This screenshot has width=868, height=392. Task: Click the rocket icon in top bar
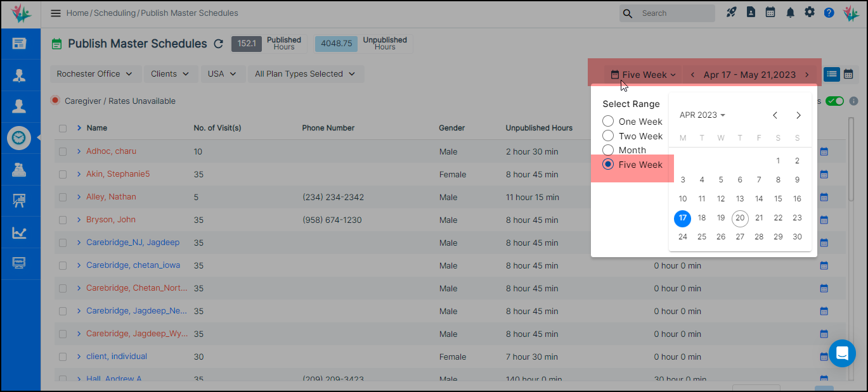coord(732,13)
